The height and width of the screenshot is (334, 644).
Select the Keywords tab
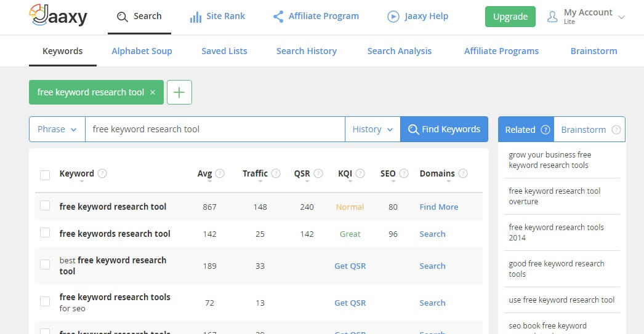click(62, 51)
